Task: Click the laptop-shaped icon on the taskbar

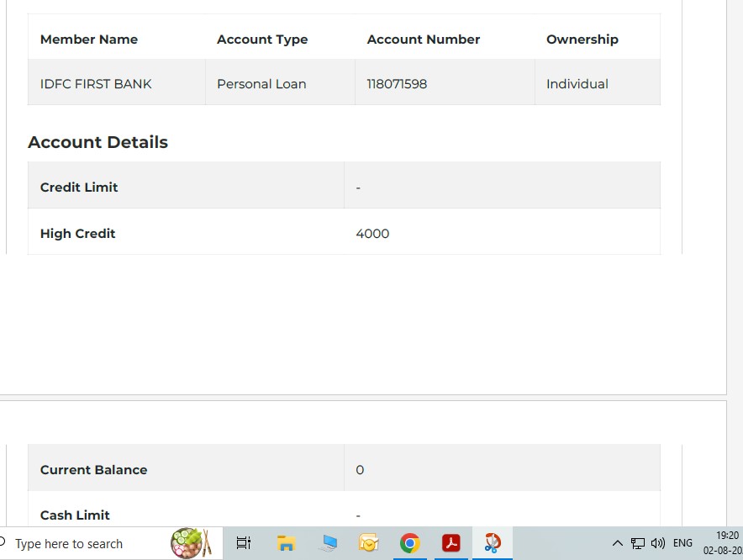Action: (328, 543)
